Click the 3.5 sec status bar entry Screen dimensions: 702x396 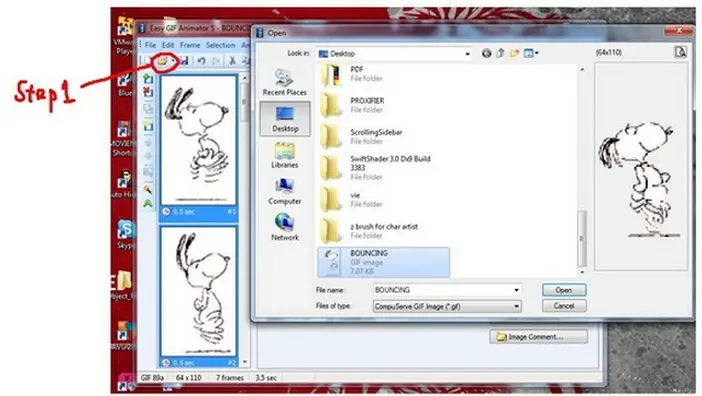[x=266, y=378]
